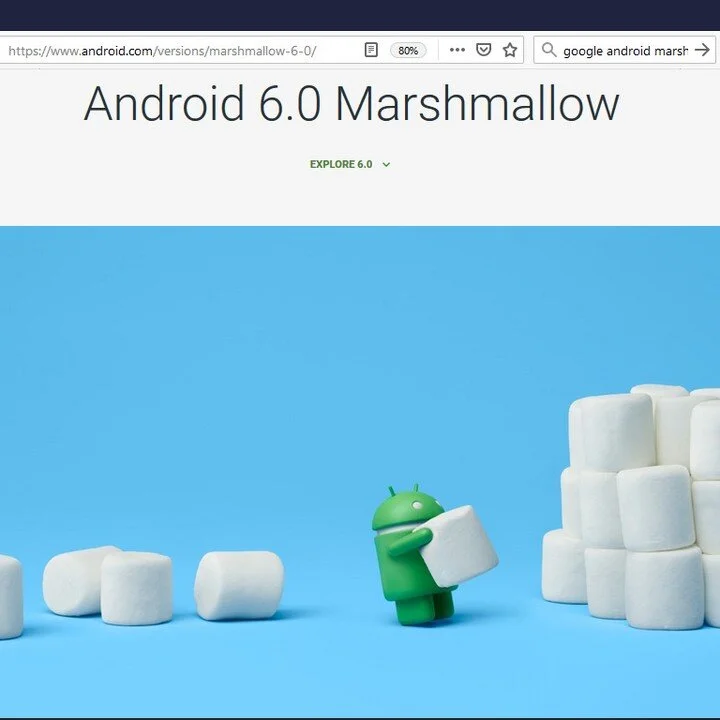This screenshot has height=720, width=720.
Task: Click the EXPLORE 6.0 link
Action: (341, 164)
